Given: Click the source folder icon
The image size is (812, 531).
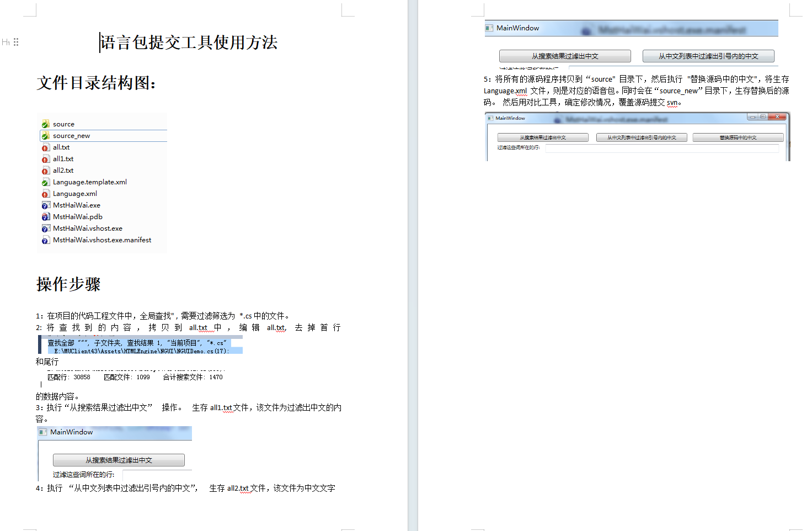Looking at the screenshot, I should (x=46, y=124).
